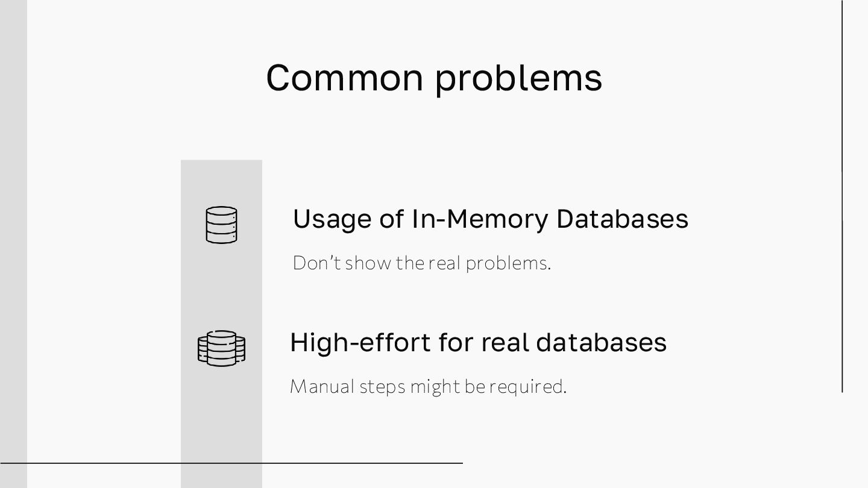
Task: Click the single database cylinder icon
Action: tap(221, 225)
